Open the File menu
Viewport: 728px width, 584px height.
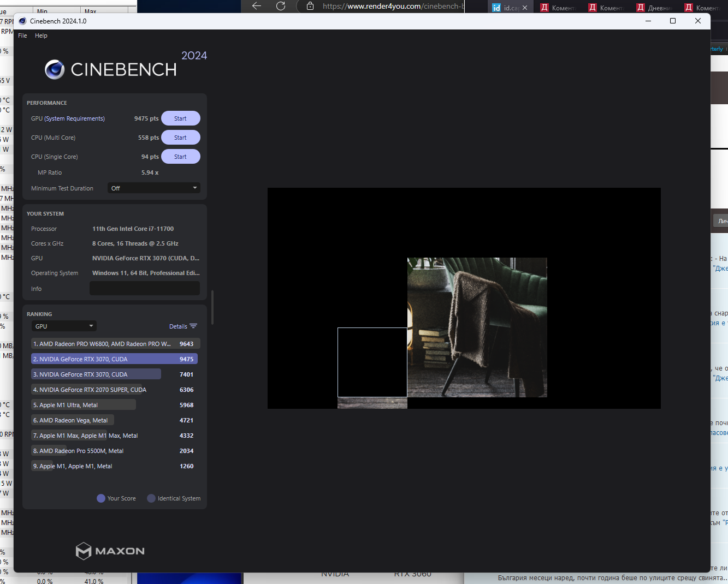(x=22, y=35)
